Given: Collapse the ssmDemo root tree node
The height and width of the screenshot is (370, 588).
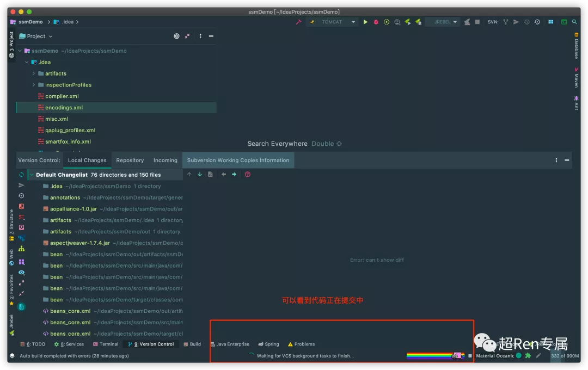Looking at the screenshot, I should 20,51.
